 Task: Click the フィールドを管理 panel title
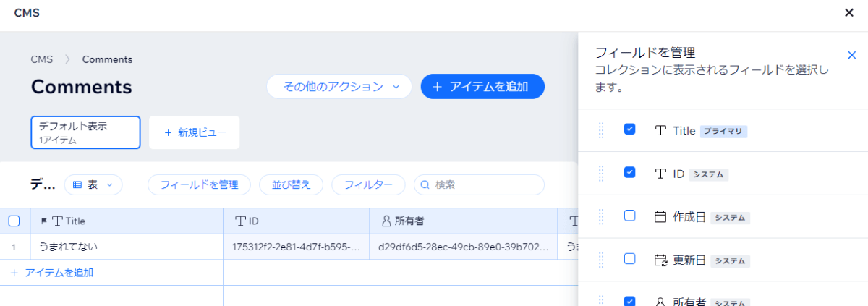click(644, 52)
